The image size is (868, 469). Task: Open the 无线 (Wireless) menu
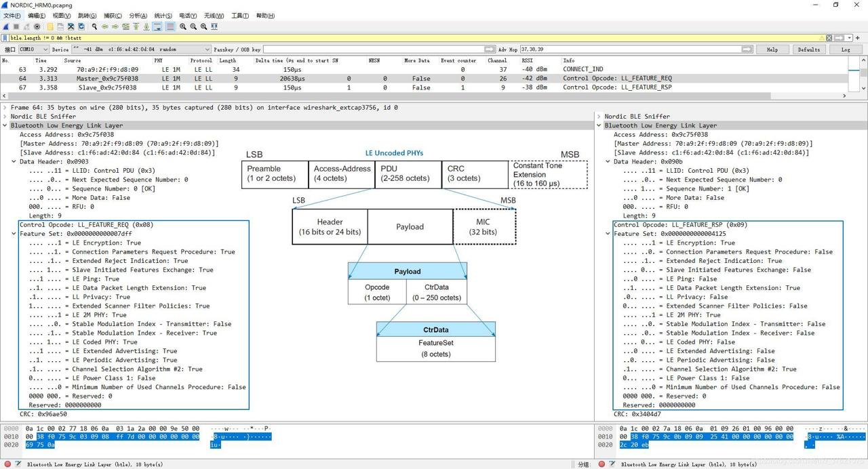[214, 16]
